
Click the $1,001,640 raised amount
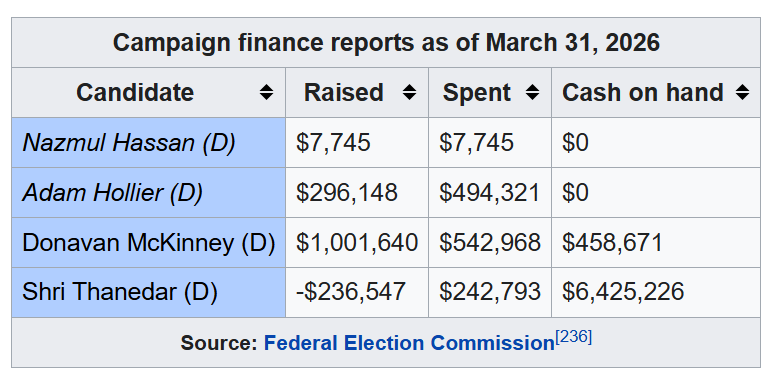click(357, 243)
